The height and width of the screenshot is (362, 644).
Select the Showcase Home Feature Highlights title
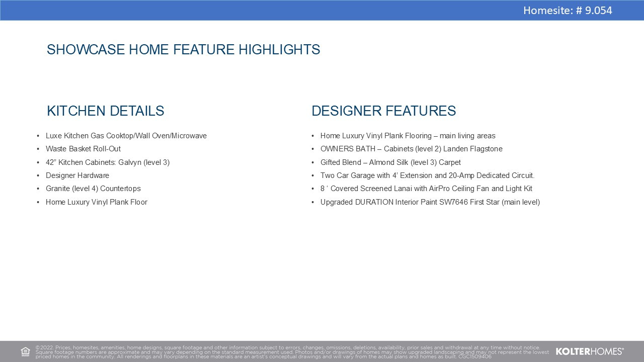click(183, 50)
